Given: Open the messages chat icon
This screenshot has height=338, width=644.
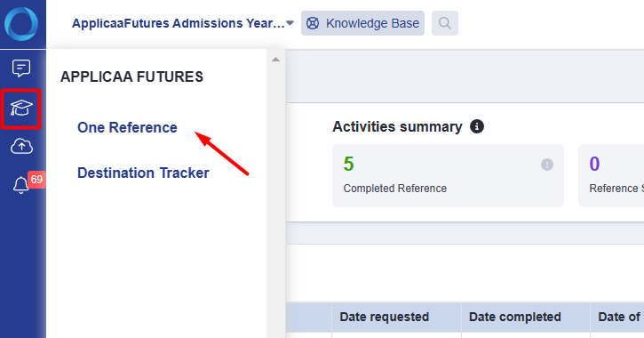Looking at the screenshot, I should coord(21,68).
